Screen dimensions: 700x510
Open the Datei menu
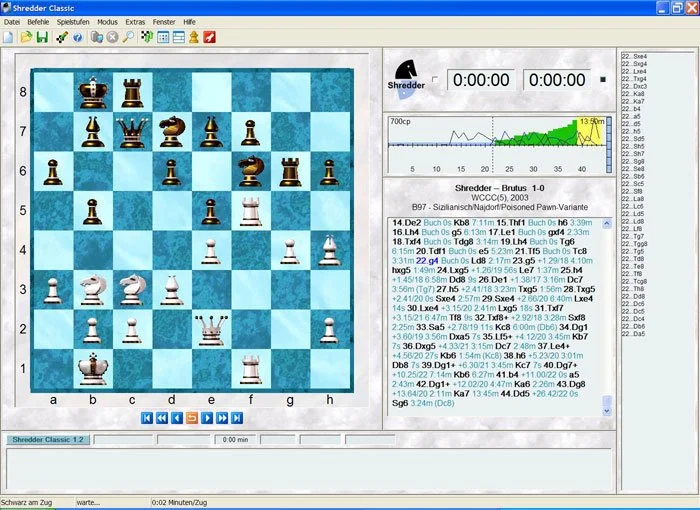tap(12, 22)
